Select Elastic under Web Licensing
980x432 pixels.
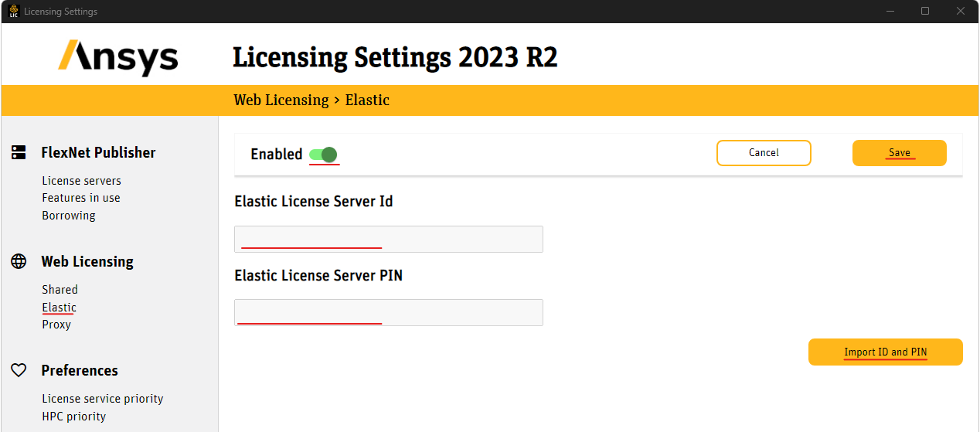click(x=59, y=308)
